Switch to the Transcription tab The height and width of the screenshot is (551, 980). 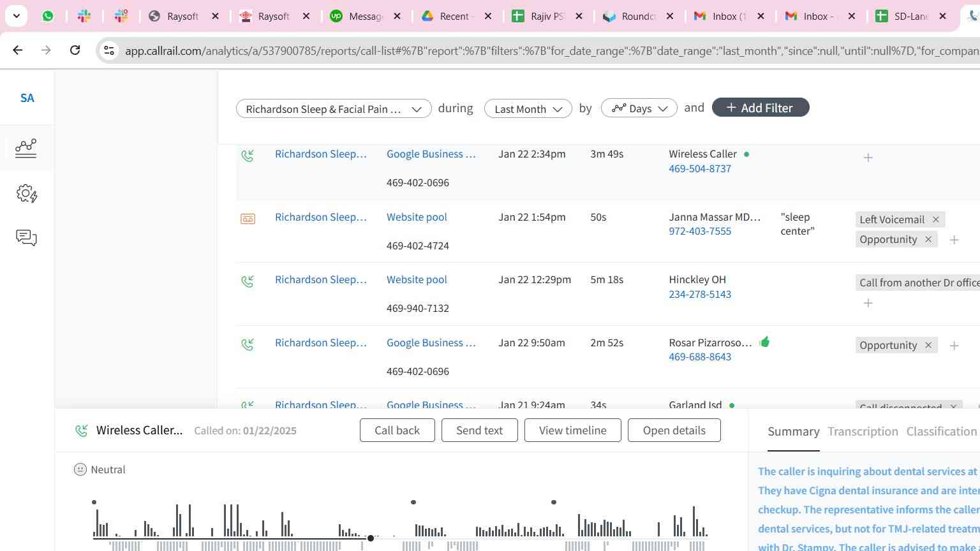[863, 432]
